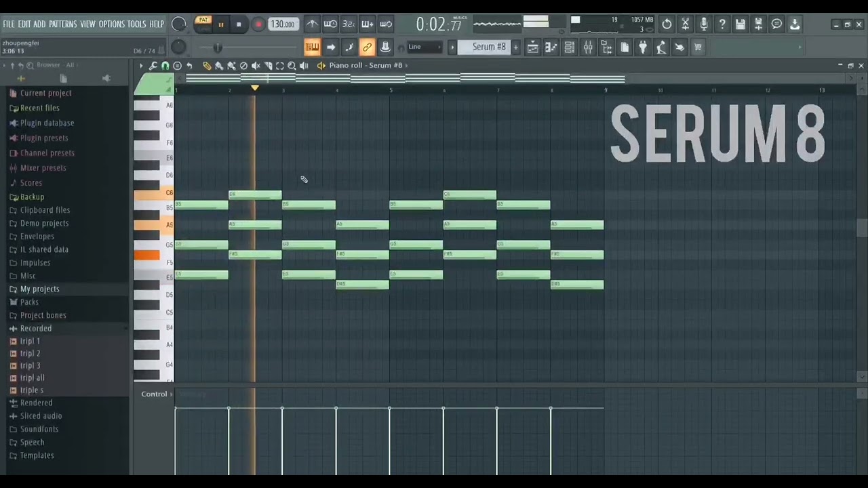Open the Line snap dropdown
The height and width of the screenshot is (488, 868).
click(x=425, y=47)
